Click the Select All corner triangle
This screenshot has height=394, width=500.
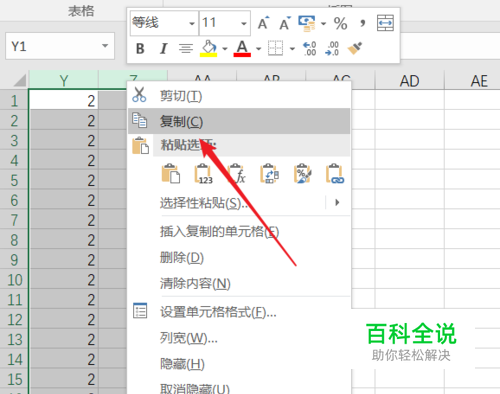click(x=19, y=80)
